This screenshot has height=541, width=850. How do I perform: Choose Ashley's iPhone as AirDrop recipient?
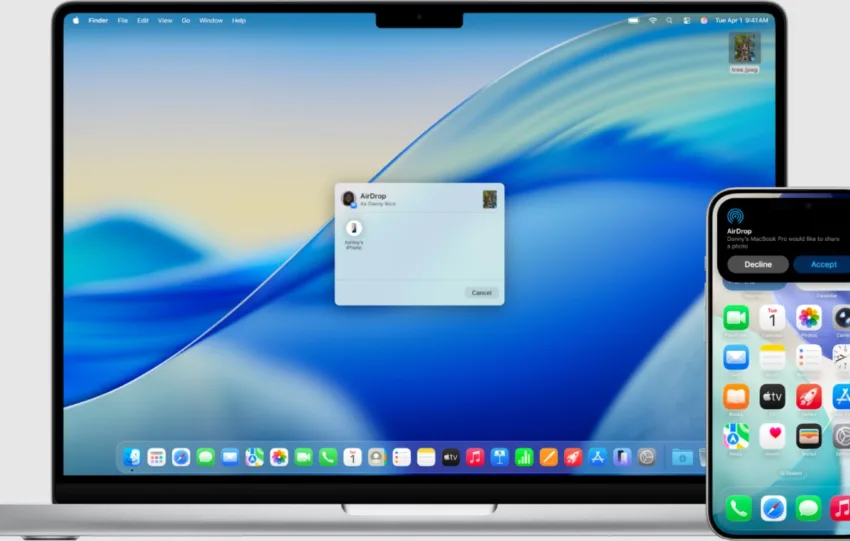354,234
